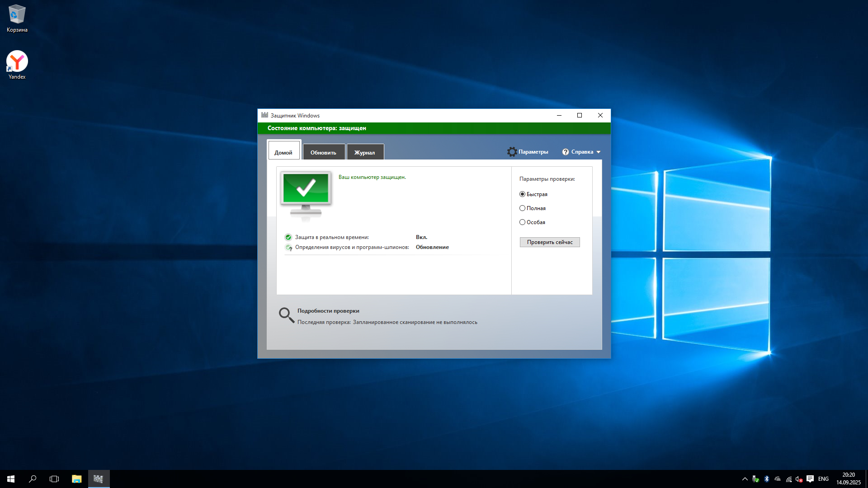Image resolution: width=868 pixels, height=488 pixels.
Task: Select the Быстрая scan option
Action: click(523, 194)
